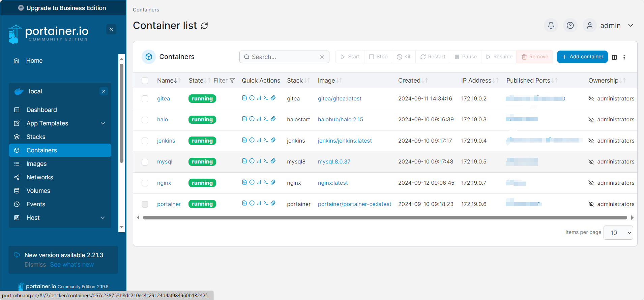Attach to mysql container via paperclip icon
Image resolution: width=644 pixels, height=300 pixels.
tap(273, 161)
